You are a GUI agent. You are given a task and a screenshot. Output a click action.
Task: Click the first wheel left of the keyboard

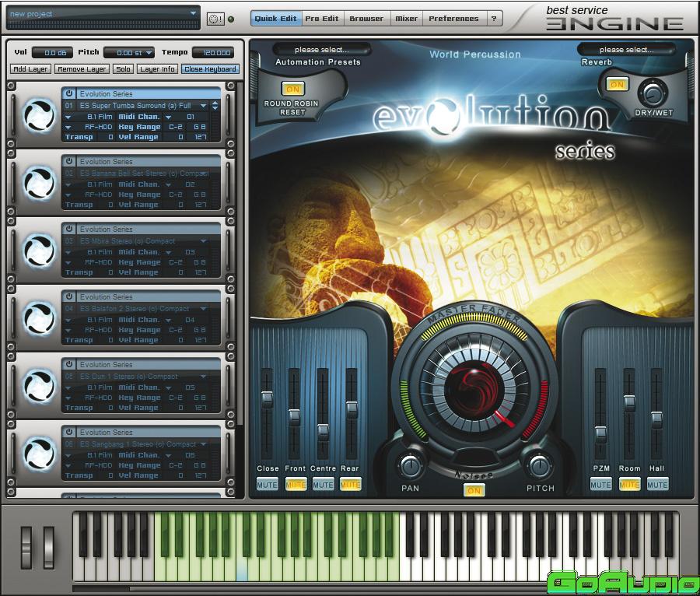point(26,547)
